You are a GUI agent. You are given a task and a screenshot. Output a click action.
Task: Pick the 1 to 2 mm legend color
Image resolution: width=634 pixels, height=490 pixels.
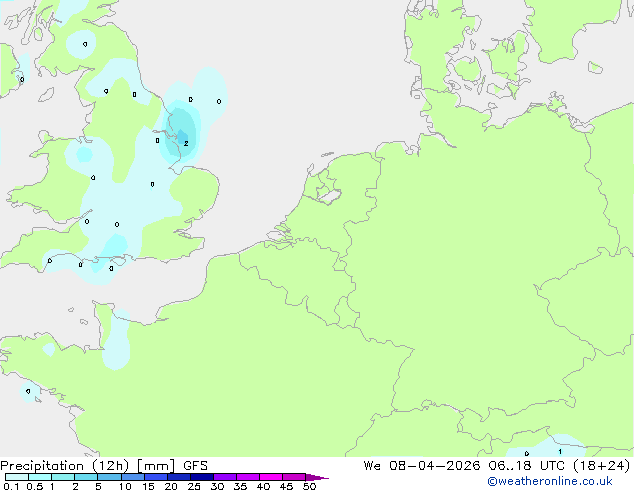click(63, 477)
